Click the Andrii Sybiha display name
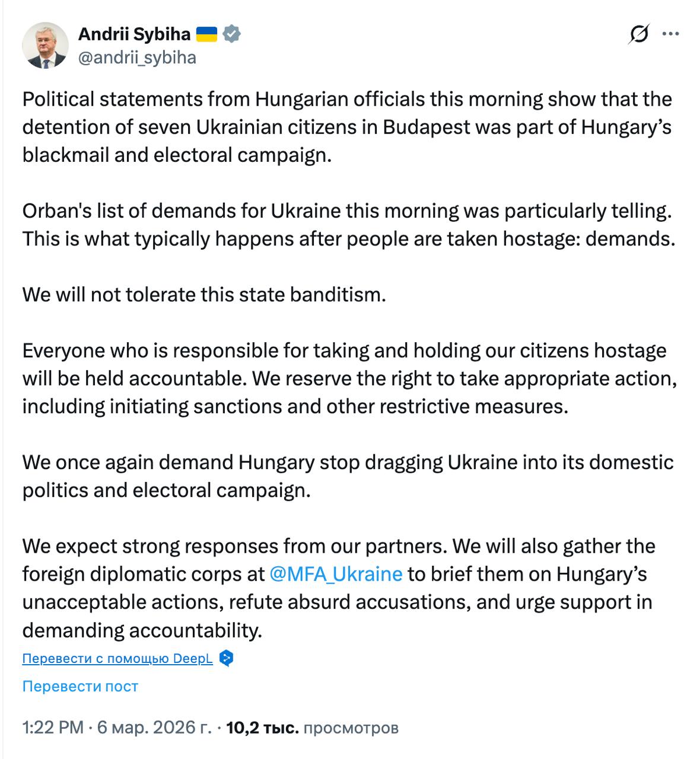Screen dimensions: 700x759 coord(134,34)
